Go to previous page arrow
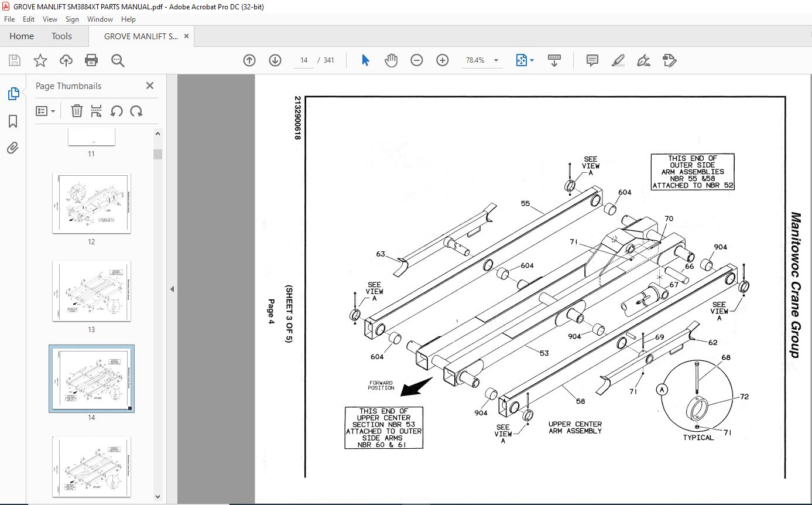 point(249,60)
